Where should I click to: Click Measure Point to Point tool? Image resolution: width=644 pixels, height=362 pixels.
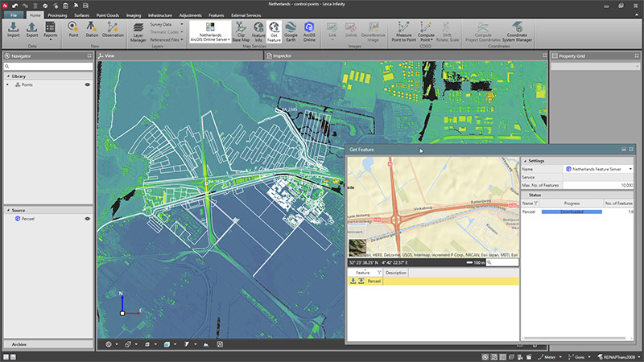pos(404,31)
